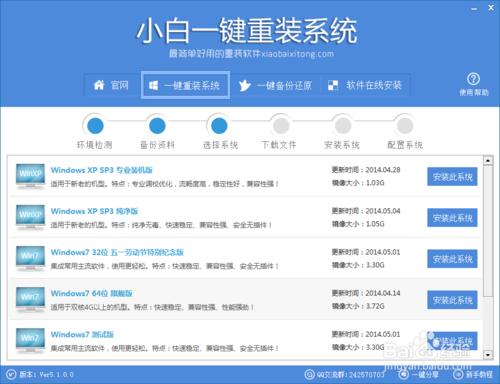
Task: Click the QQ交流群 icon in footer
Action: pos(309,374)
